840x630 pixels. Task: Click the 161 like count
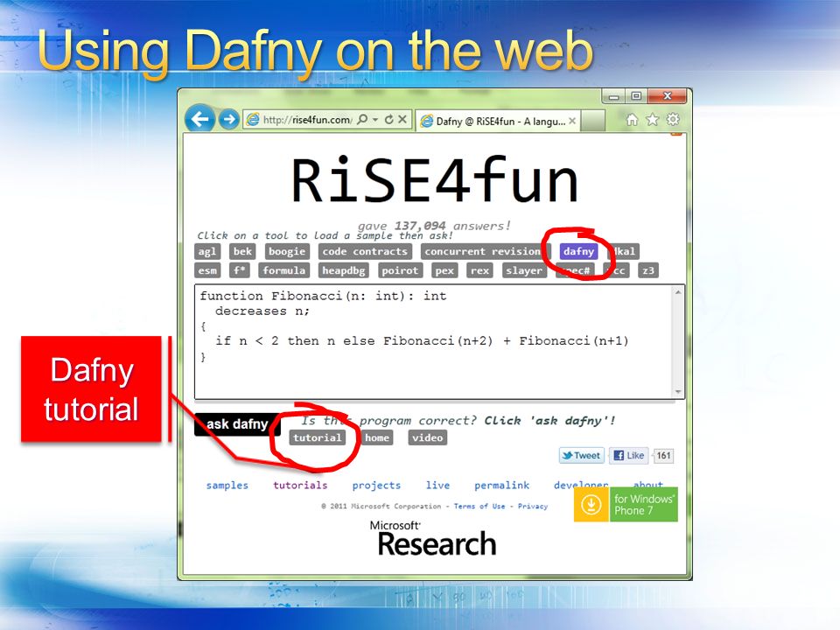pyautogui.click(x=663, y=455)
